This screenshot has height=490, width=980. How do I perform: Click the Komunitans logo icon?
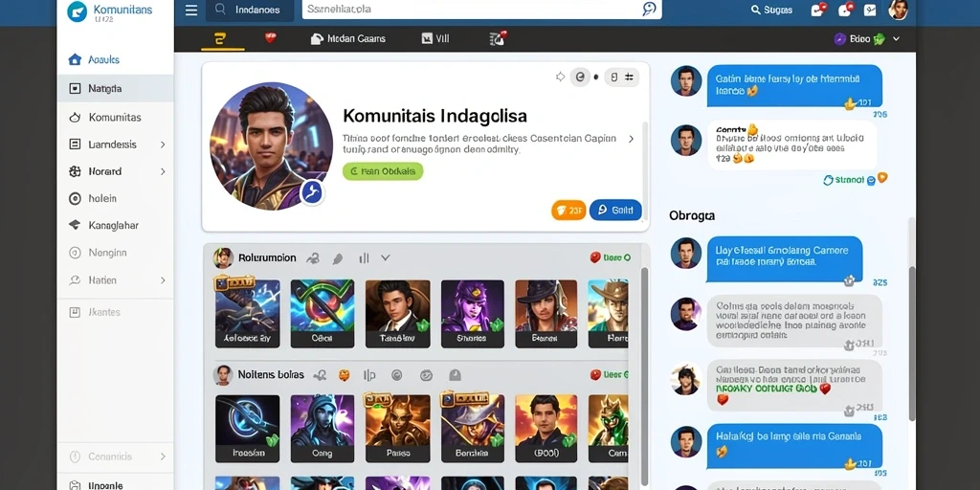click(x=77, y=11)
